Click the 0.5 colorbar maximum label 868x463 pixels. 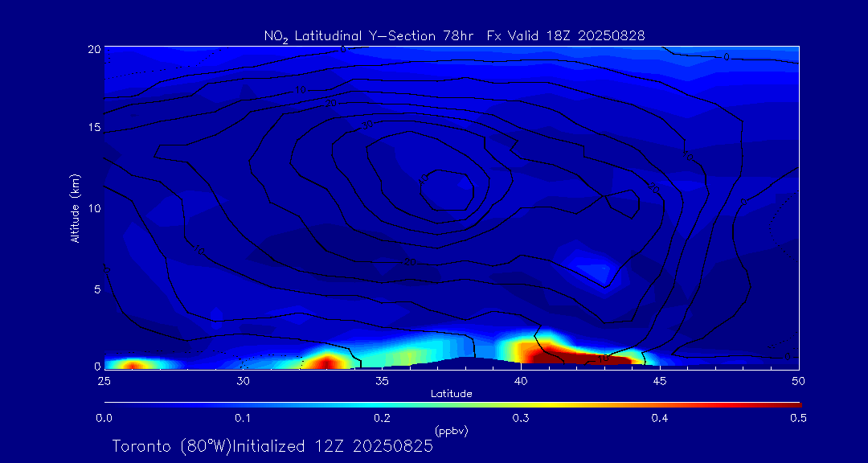[798, 418]
